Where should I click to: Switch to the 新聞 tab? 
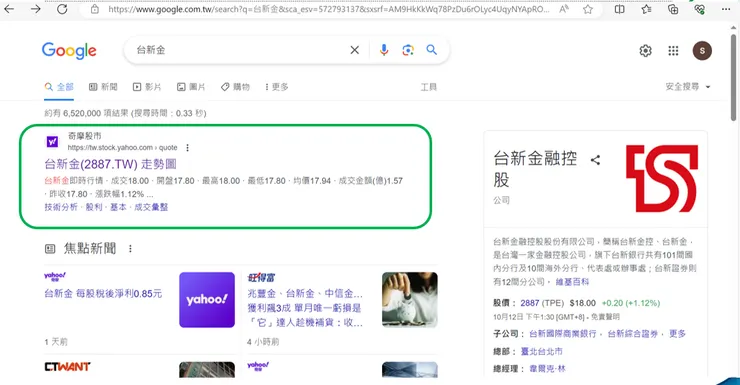103,87
